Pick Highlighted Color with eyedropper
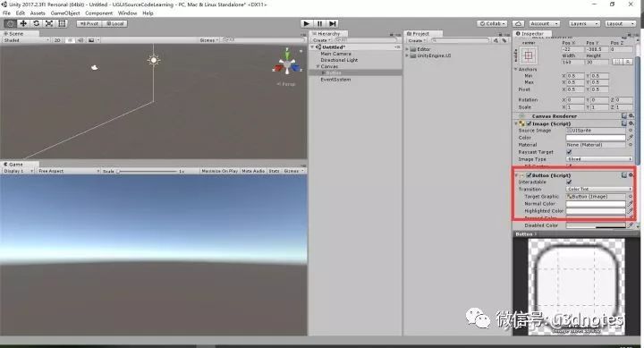644x348 pixels. (631, 211)
